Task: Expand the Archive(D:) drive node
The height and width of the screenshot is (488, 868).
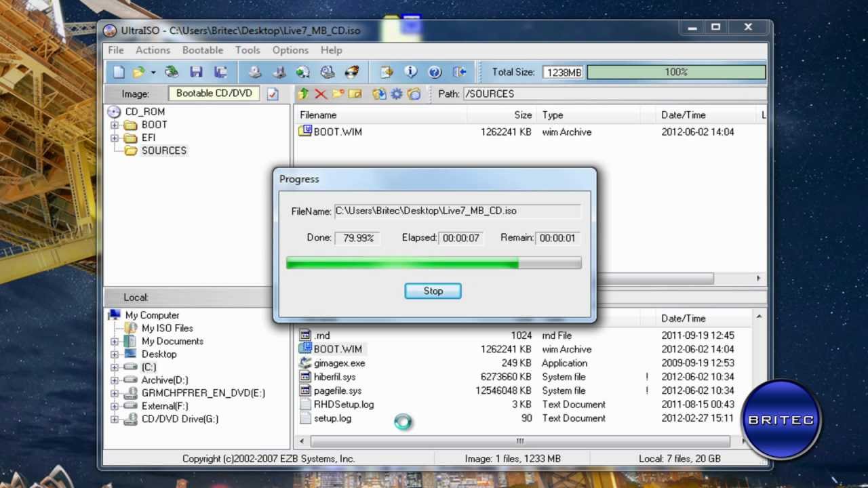Action: coord(115,380)
